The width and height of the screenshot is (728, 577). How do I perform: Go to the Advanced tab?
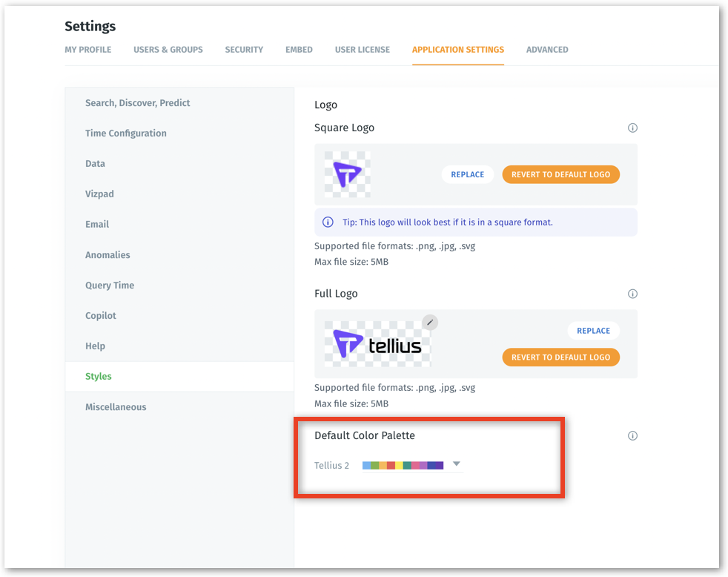[547, 50]
